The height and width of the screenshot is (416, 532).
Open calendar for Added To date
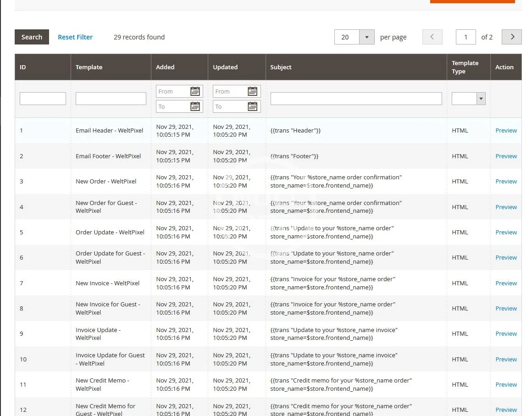(195, 107)
